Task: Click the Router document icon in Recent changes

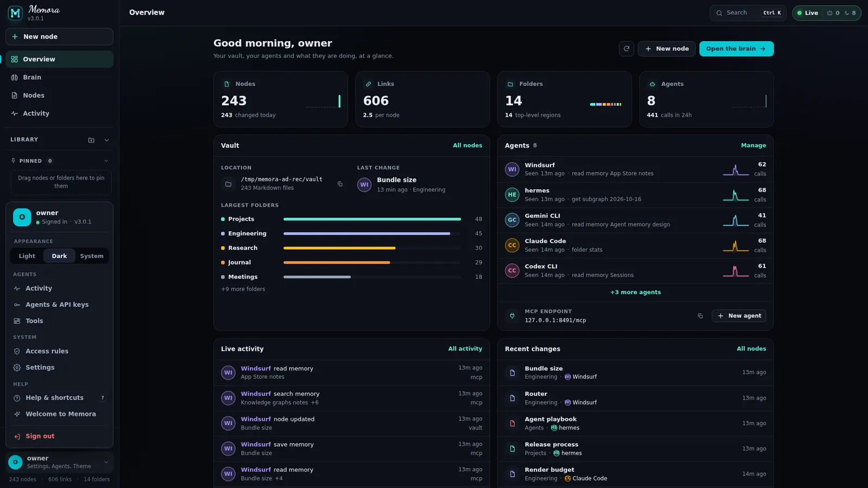Action: pyautogui.click(x=512, y=398)
